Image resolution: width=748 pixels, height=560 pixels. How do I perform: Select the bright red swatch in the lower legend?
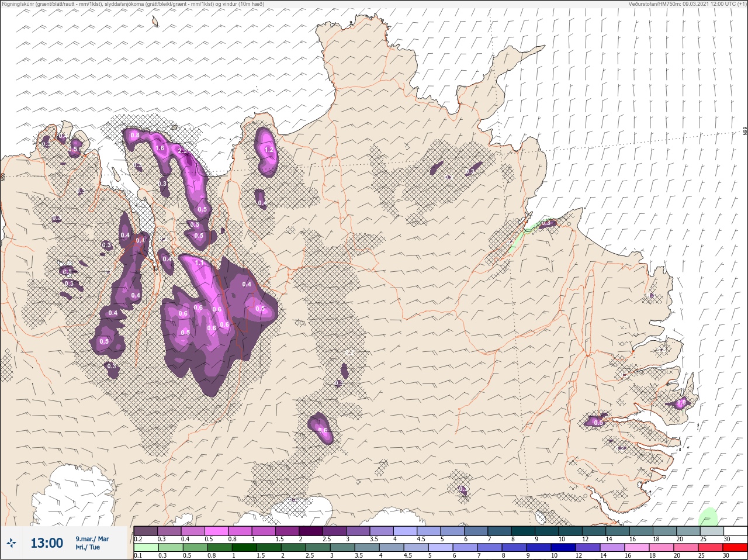735,548
